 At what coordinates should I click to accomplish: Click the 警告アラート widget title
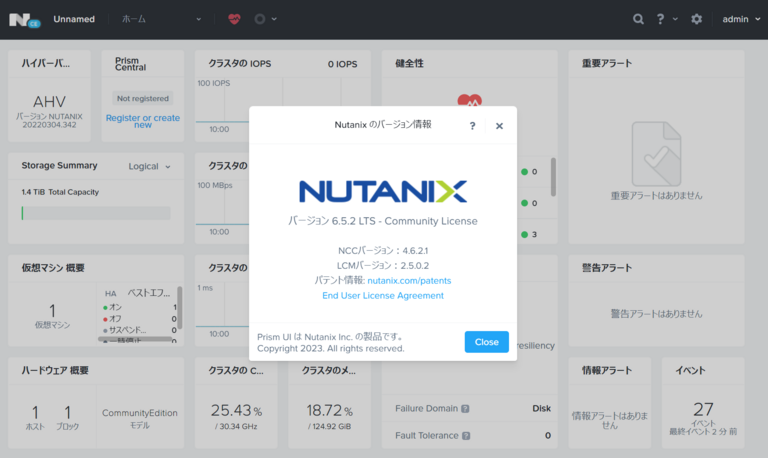click(607, 268)
